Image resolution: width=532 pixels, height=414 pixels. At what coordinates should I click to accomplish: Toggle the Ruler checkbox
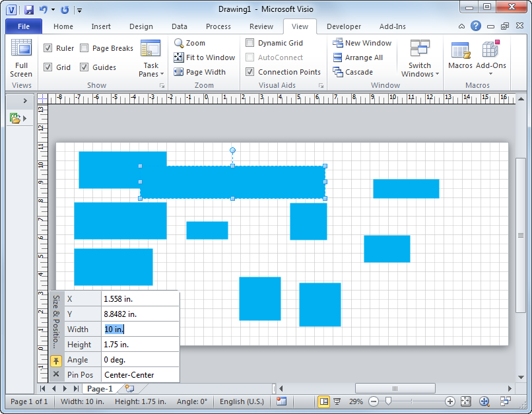(x=48, y=48)
